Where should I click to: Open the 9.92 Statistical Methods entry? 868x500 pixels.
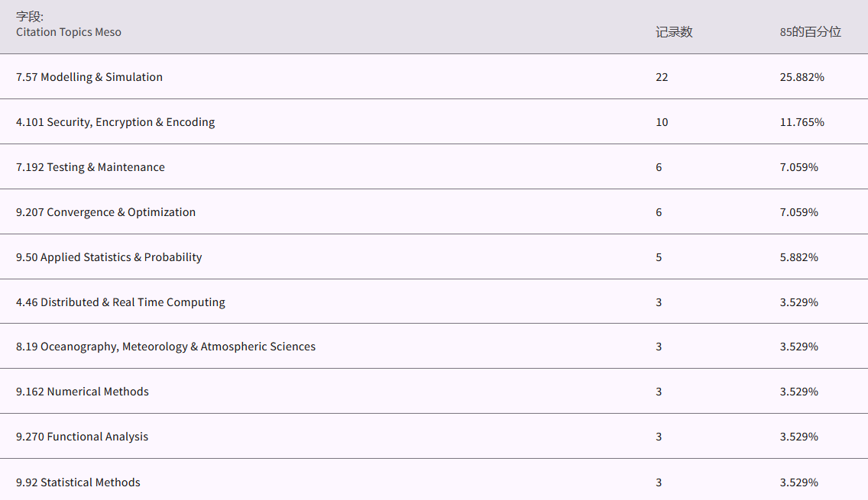point(78,482)
